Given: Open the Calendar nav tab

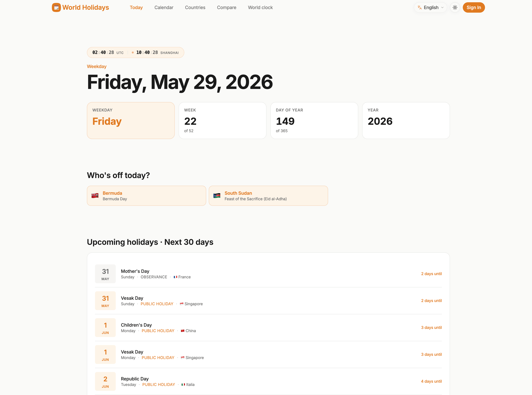Looking at the screenshot, I should point(164,7).
